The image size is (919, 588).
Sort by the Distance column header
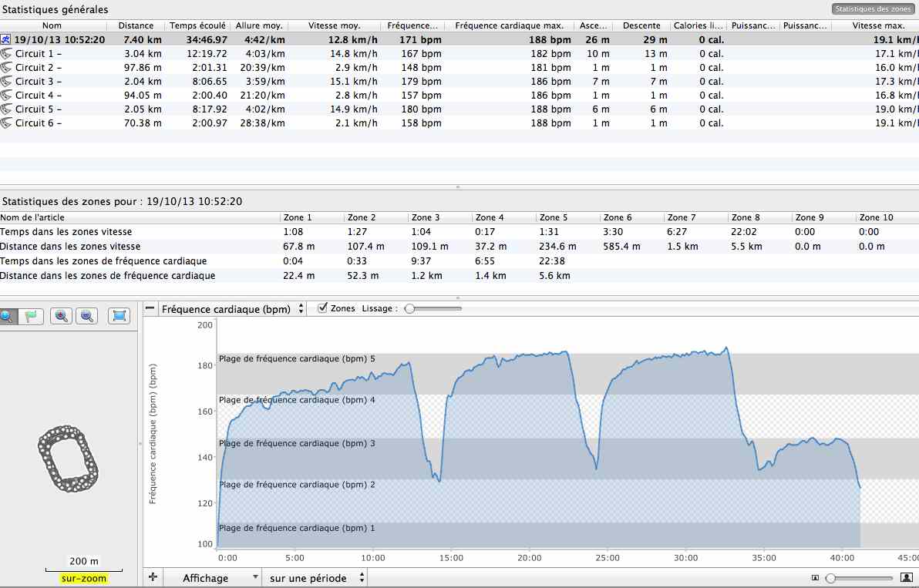[x=136, y=26]
